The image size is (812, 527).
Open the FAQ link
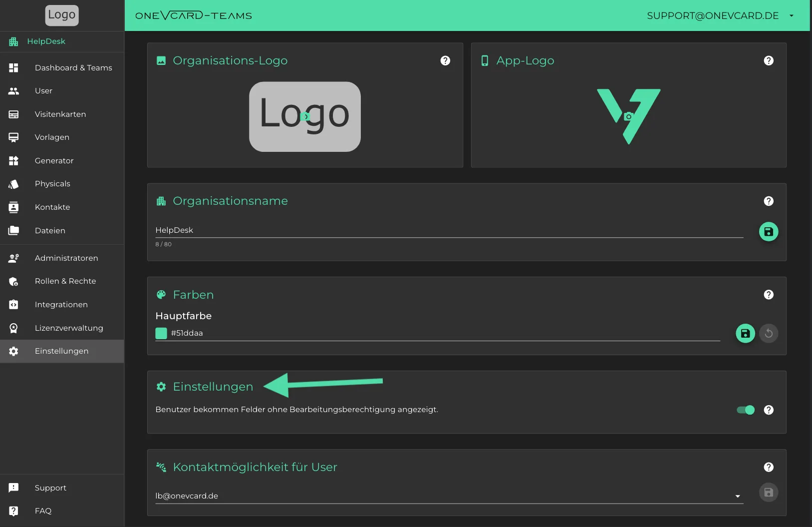[62, 511]
